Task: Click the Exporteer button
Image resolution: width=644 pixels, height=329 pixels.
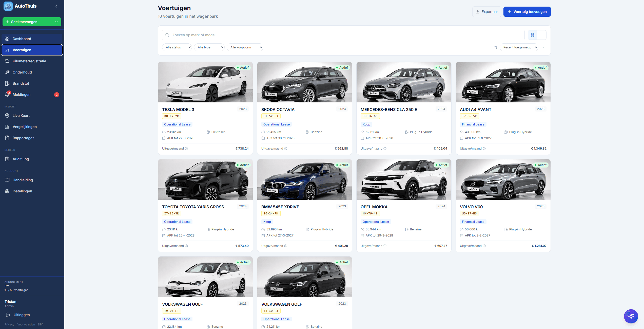Action: tap(487, 12)
